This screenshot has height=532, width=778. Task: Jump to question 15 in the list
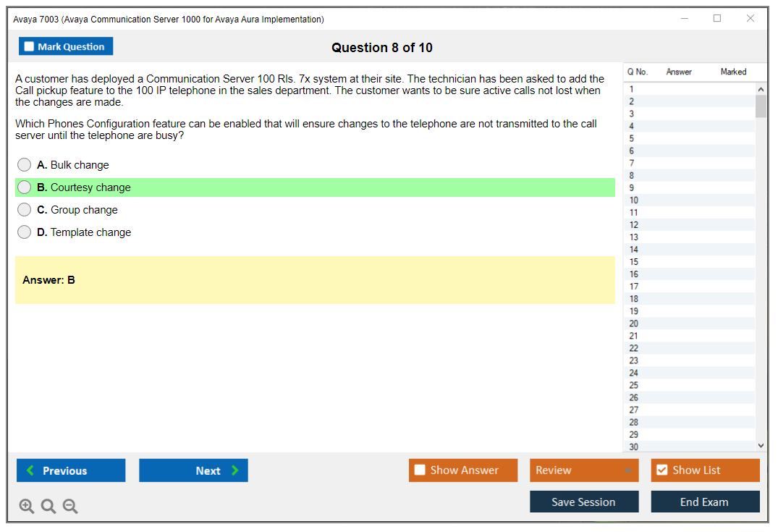tap(635, 262)
